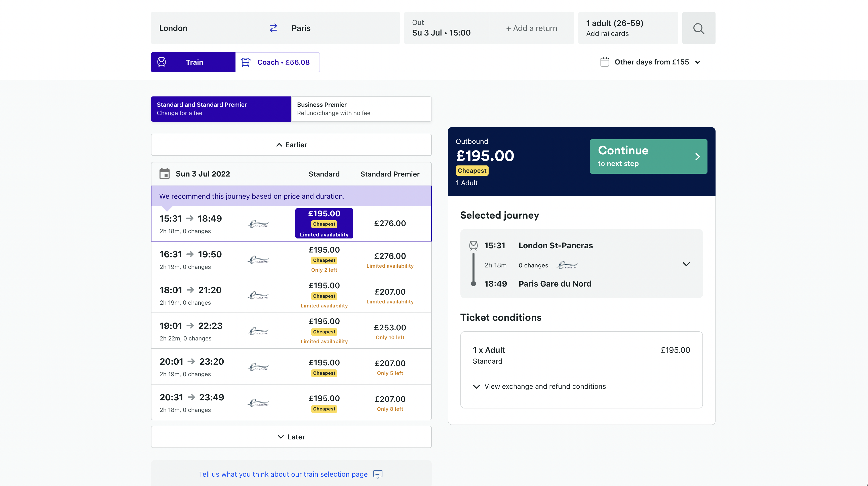
Task: Click the up chevron beside Earlier
Action: [x=279, y=145]
